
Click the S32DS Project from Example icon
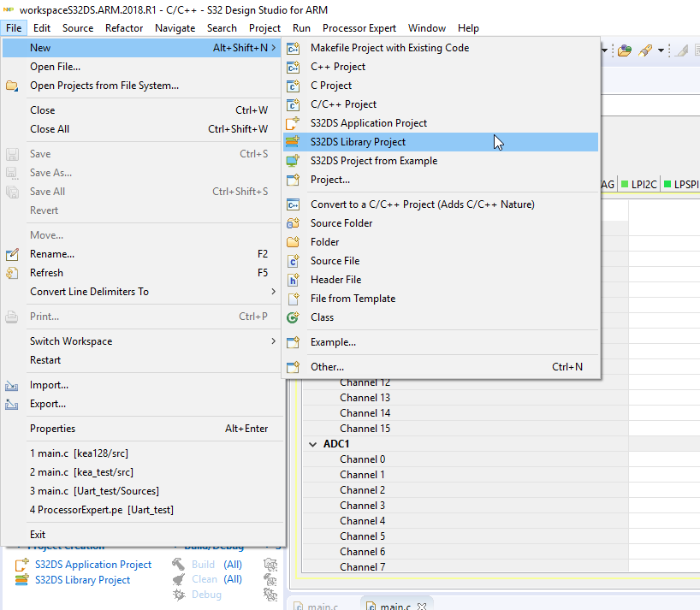[293, 161]
